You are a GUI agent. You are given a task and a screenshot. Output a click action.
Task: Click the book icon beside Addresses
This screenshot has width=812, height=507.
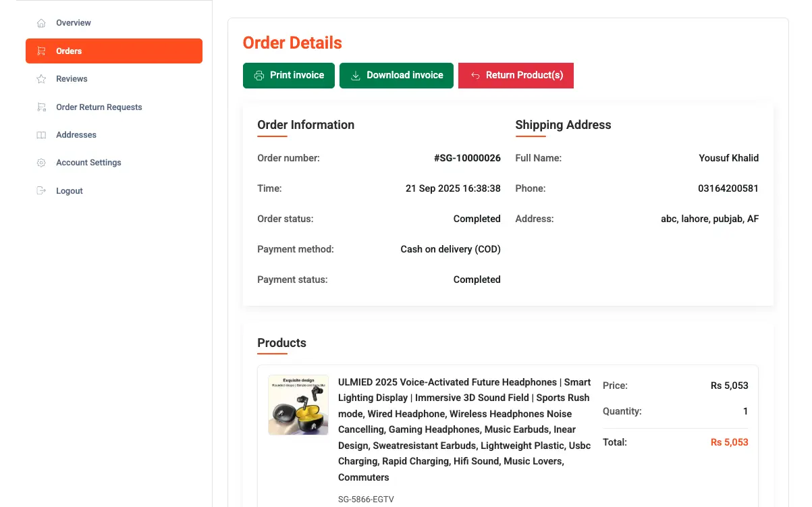coord(41,135)
